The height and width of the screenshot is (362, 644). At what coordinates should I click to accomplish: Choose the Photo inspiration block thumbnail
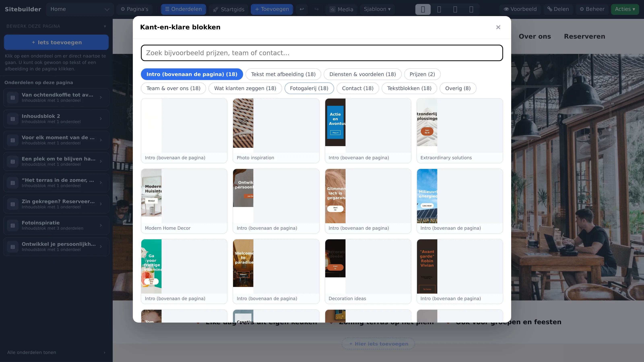click(x=276, y=131)
